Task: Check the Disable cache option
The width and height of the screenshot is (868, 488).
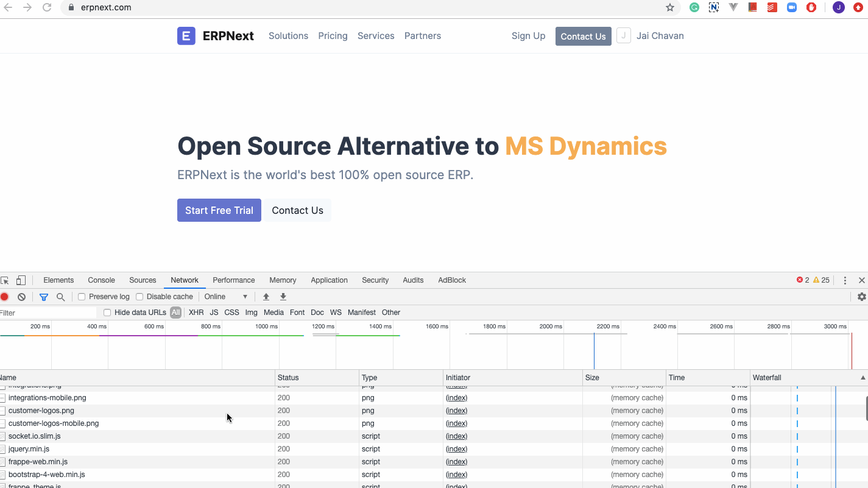Action: click(x=139, y=297)
